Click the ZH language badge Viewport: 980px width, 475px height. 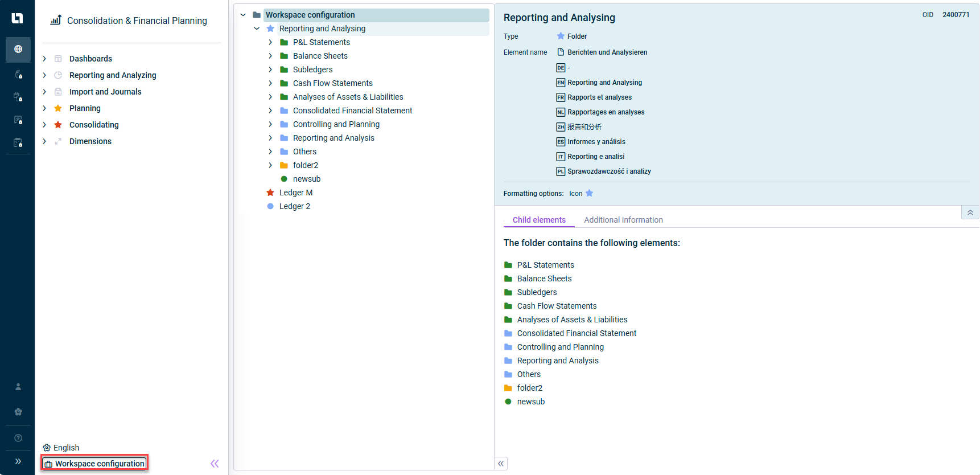[x=561, y=127]
